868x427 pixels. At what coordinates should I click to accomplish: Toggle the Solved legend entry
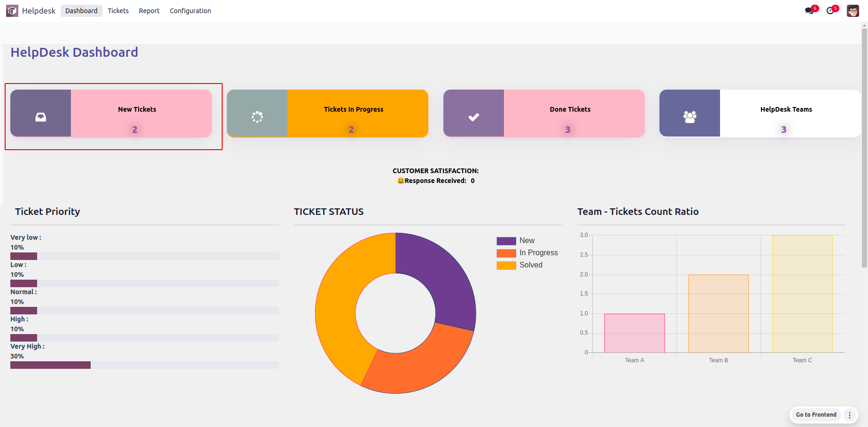click(519, 265)
